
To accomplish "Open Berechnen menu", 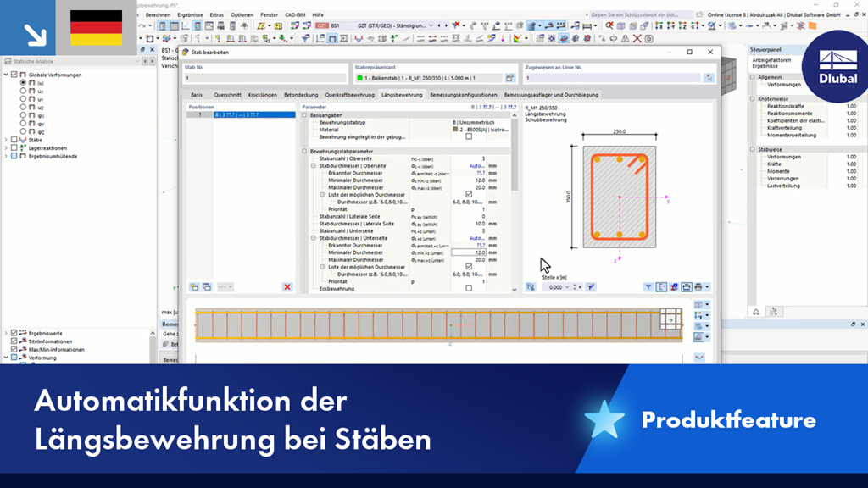I will click(158, 15).
